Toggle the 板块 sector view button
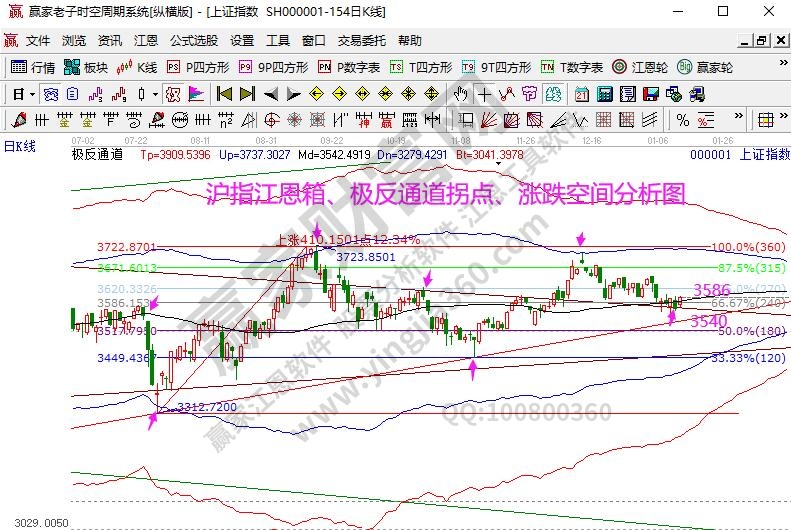The image size is (791, 530). 85,67
